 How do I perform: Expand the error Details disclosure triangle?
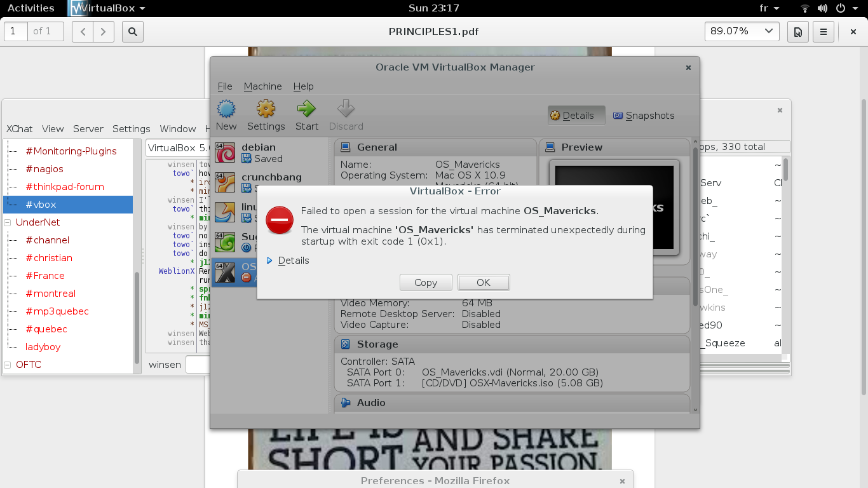point(269,261)
